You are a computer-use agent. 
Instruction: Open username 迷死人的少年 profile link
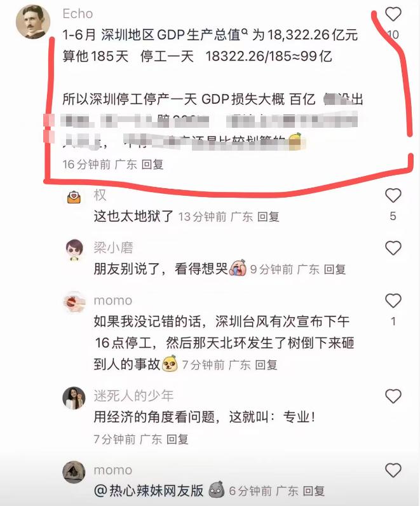133,395
